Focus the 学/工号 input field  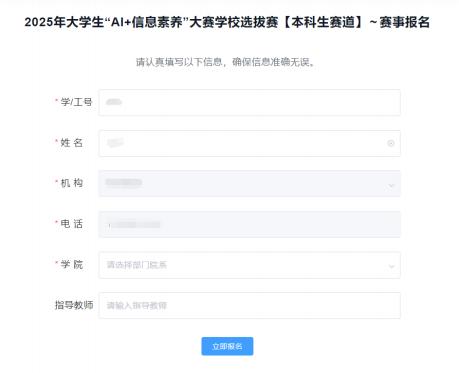250,103
